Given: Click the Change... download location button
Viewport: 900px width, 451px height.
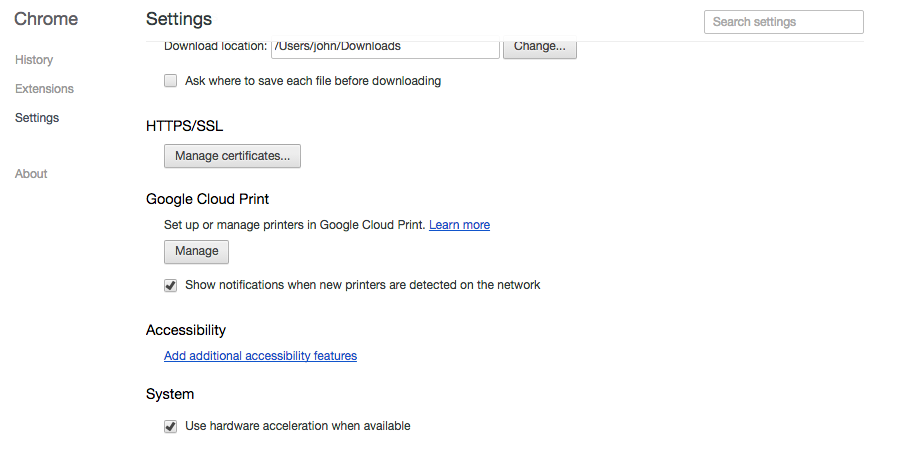Looking at the screenshot, I should point(540,47).
